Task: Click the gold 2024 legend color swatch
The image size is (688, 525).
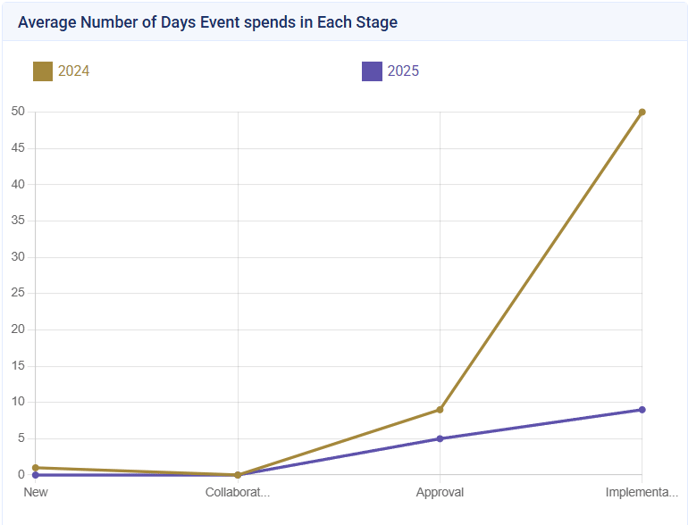Action: point(43,71)
